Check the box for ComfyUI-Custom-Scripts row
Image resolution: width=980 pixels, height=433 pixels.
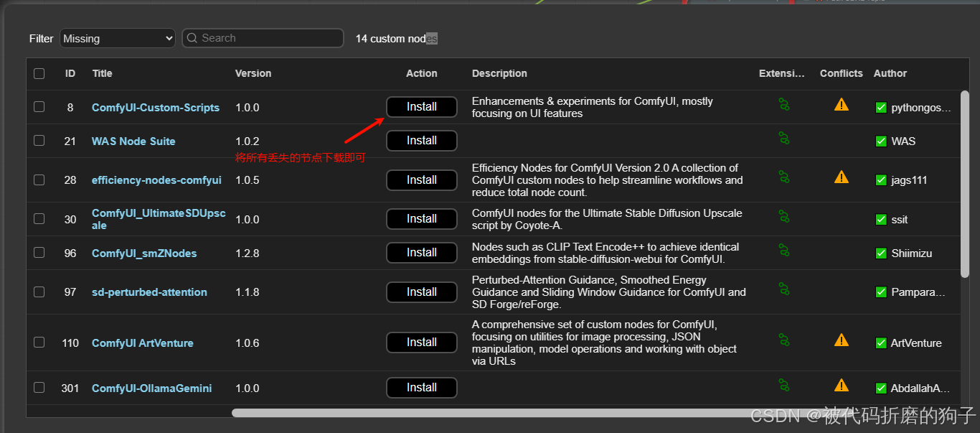click(39, 106)
